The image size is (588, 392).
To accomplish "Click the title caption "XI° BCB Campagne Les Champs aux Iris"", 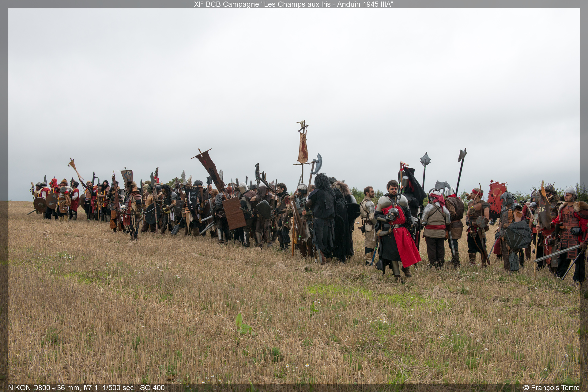I will click(x=294, y=4).
